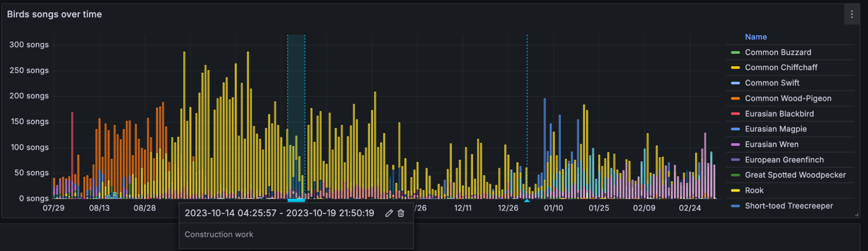Viewport: 868px width, 251px height.
Task: Toggle Common Wood-Pigeon series in legend
Action: 788,99
